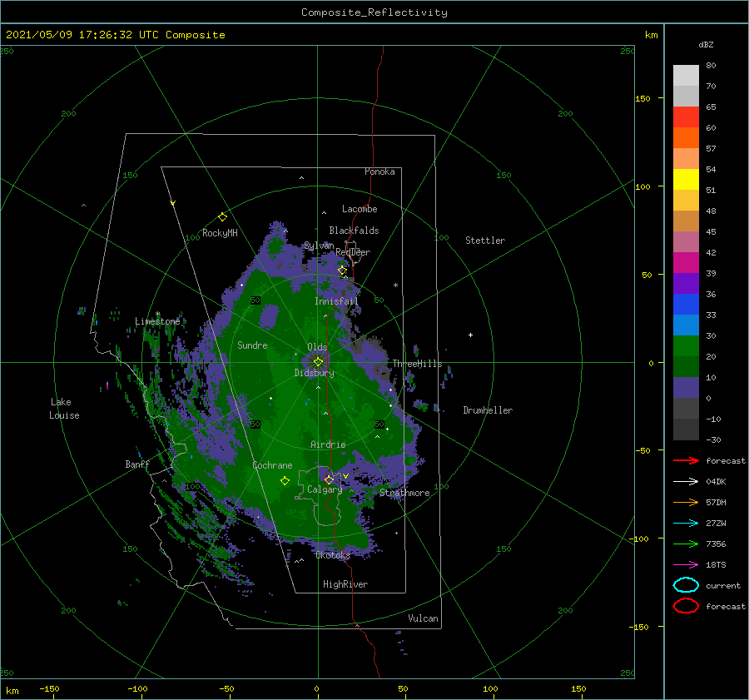Select the orange 57DM arrow icon
Viewport: 749px width, 700px height.
click(x=686, y=502)
